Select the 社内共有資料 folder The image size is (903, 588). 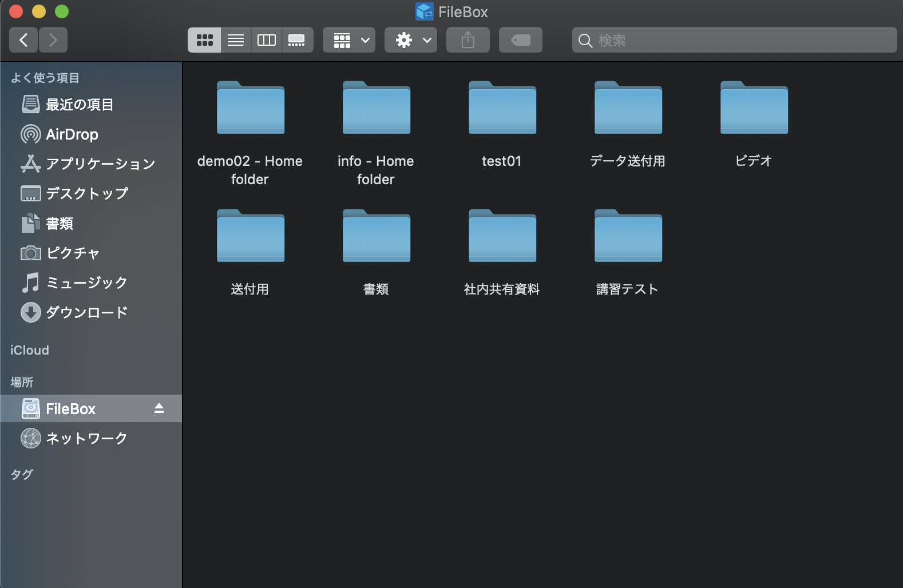coord(502,237)
